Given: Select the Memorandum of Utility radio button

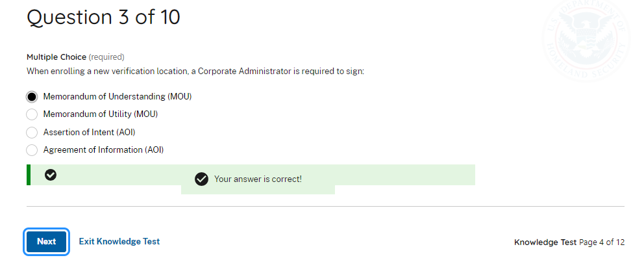Looking at the screenshot, I should [32, 114].
